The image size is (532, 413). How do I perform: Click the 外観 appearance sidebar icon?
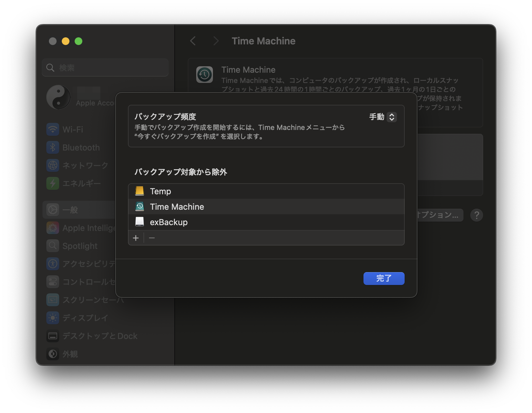coord(53,354)
